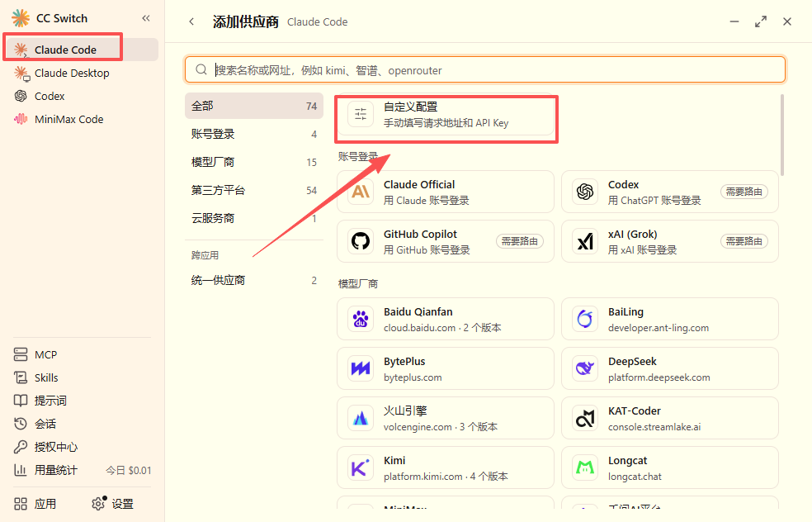Viewport: 812px width, 522px height.
Task: Select the 全部 category filter
Action: 254,107
